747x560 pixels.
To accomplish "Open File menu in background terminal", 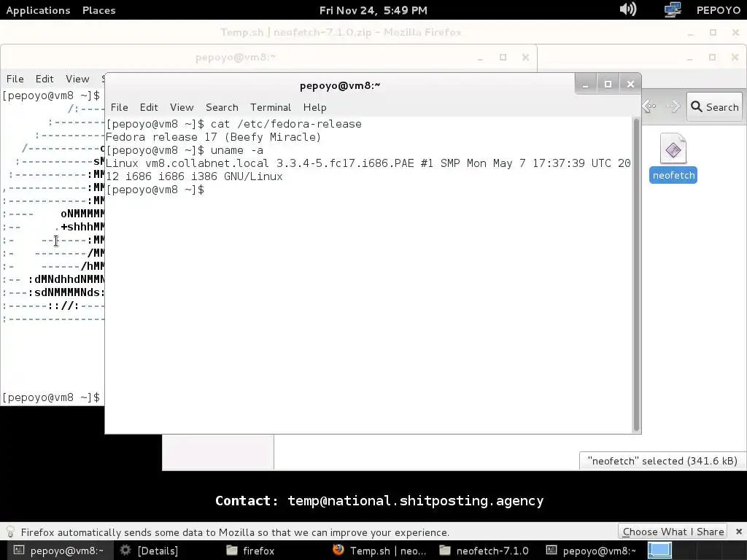I will coord(15,79).
